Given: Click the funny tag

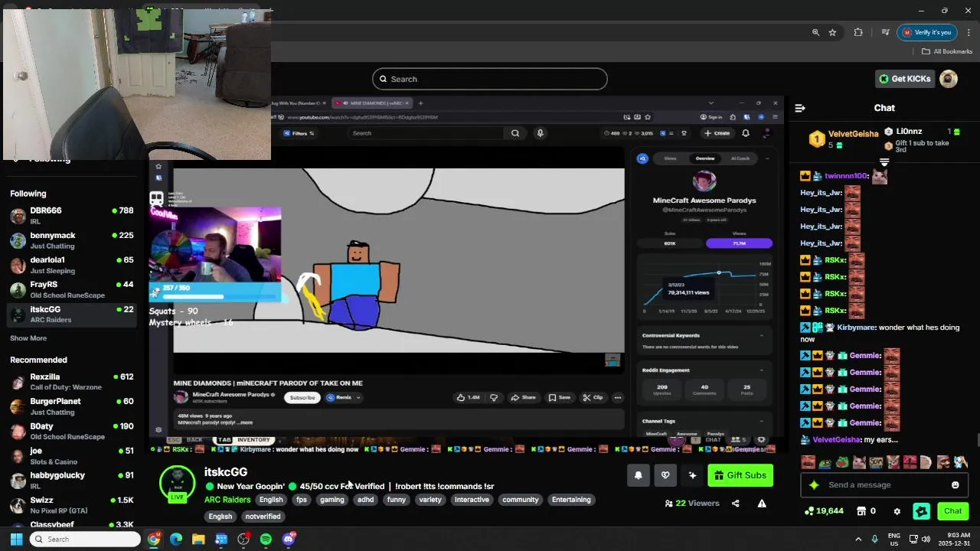Looking at the screenshot, I should (397, 500).
